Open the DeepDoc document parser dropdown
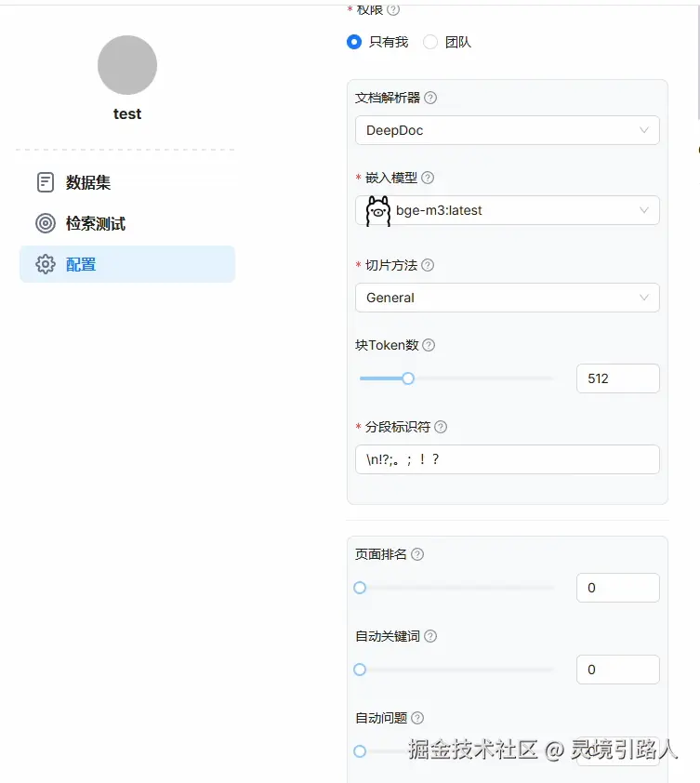The height and width of the screenshot is (783, 700). coord(507,130)
